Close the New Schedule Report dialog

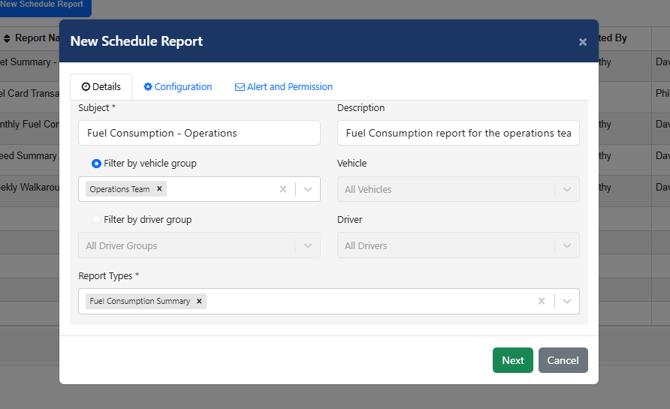click(582, 42)
